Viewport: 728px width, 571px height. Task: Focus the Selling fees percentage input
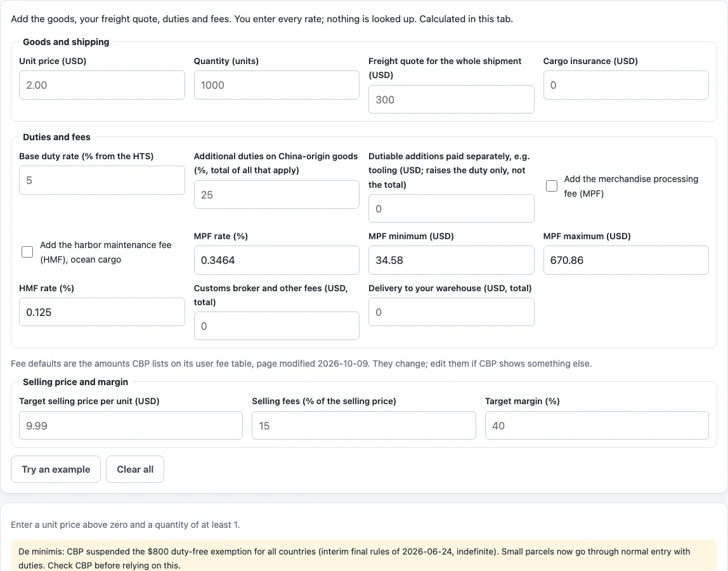point(364,426)
